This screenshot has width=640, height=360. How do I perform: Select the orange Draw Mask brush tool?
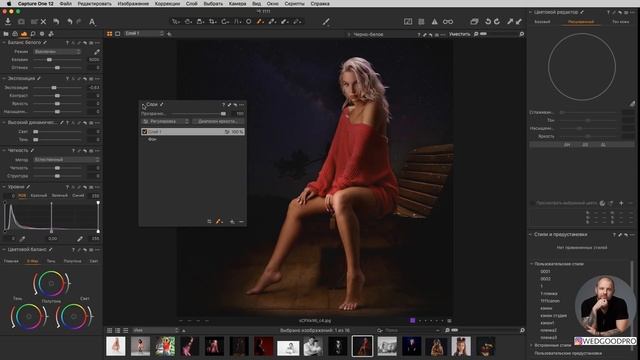pyautogui.click(x=260, y=22)
